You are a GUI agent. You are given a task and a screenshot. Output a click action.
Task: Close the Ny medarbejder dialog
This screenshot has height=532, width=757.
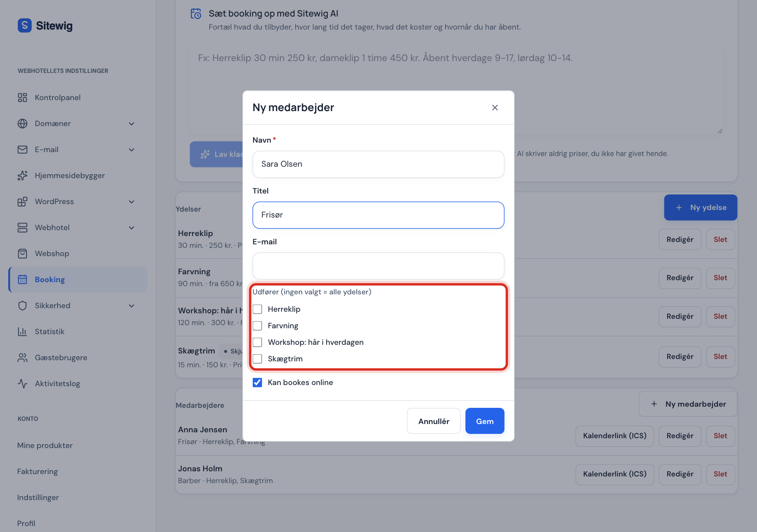[x=495, y=108]
